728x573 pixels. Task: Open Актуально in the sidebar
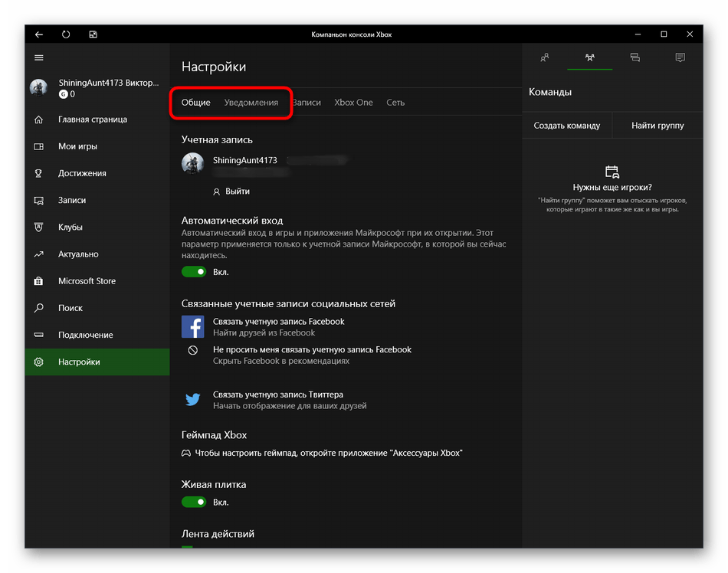pyautogui.click(x=97, y=254)
